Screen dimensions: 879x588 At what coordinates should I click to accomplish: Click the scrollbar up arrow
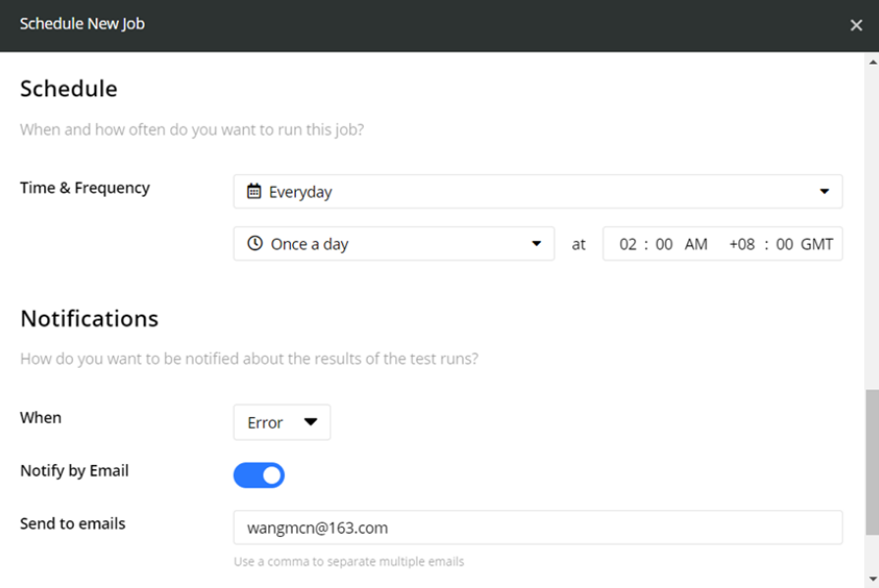point(872,62)
